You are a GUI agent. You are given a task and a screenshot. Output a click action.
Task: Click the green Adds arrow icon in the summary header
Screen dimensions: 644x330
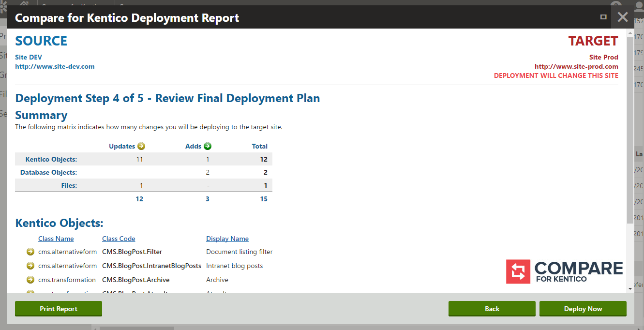(x=208, y=146)
